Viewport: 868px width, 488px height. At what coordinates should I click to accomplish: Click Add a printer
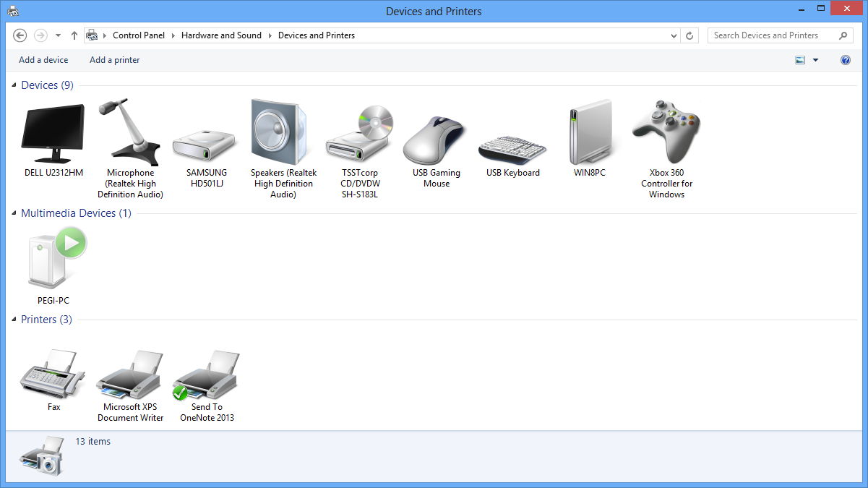(115, 60)
